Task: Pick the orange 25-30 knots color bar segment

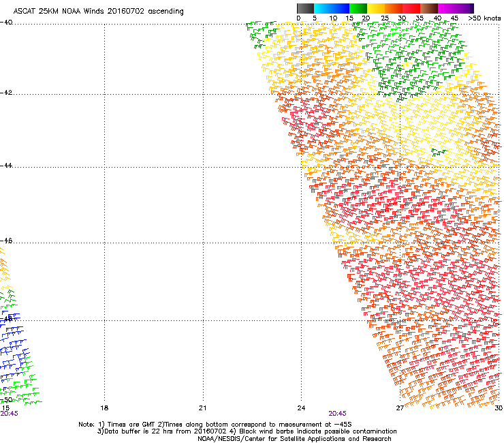Action: pyautogui.click(x=394, y=8)
